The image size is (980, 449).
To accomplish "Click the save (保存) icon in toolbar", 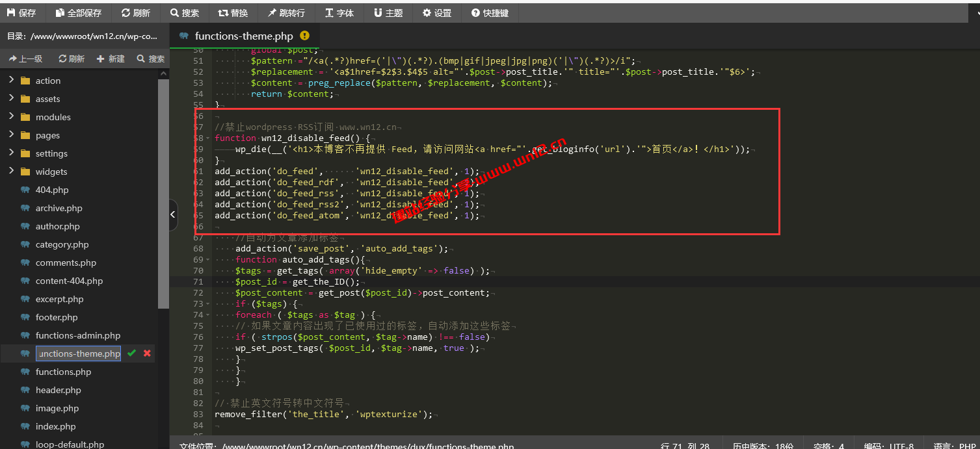I will coord(12,13).
